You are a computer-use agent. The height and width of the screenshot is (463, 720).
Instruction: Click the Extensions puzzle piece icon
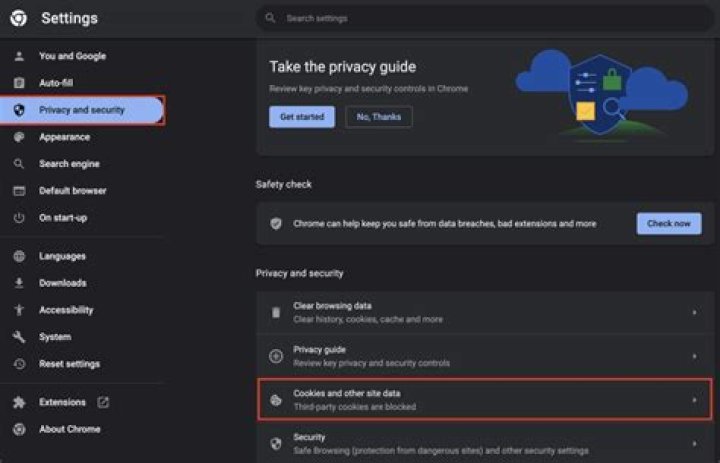pyautogui.click(x=19, y=402)
